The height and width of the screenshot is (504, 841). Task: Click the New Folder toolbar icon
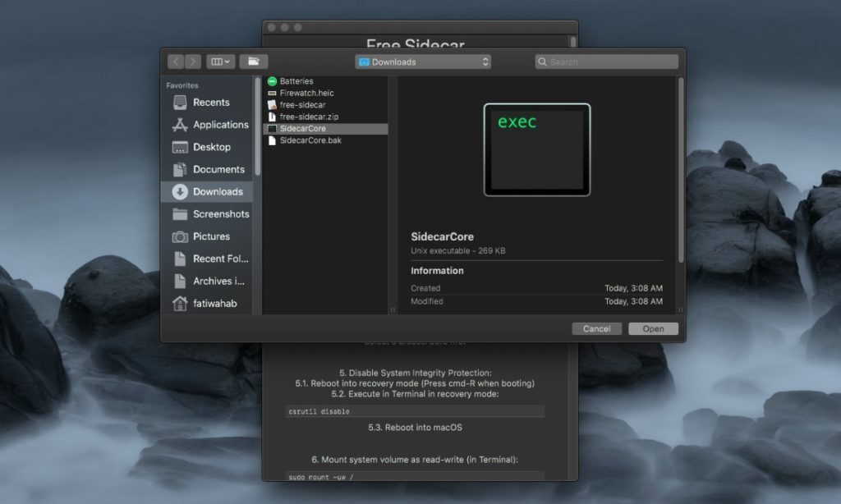point(254,61)
